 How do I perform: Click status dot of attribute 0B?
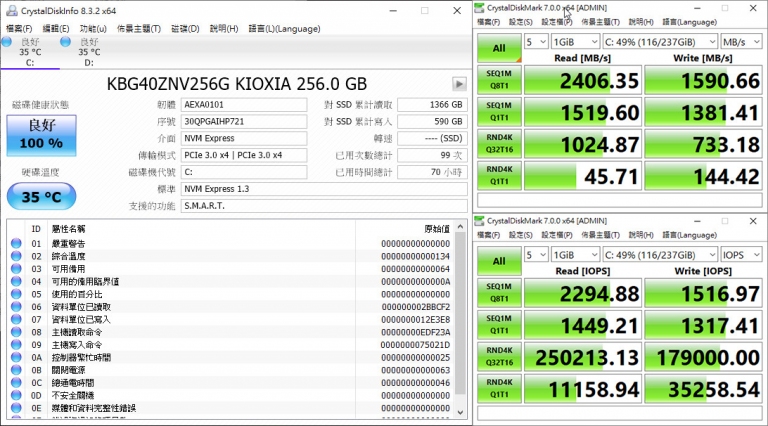[x=16, y=370]
